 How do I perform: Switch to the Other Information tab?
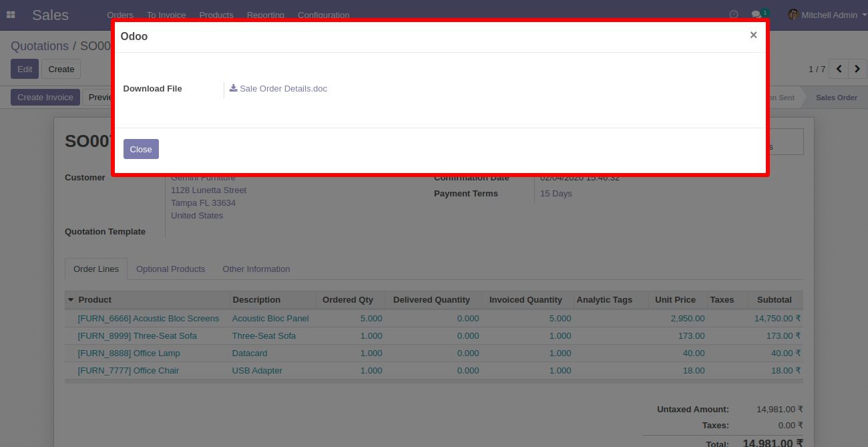tap(256, 269)
